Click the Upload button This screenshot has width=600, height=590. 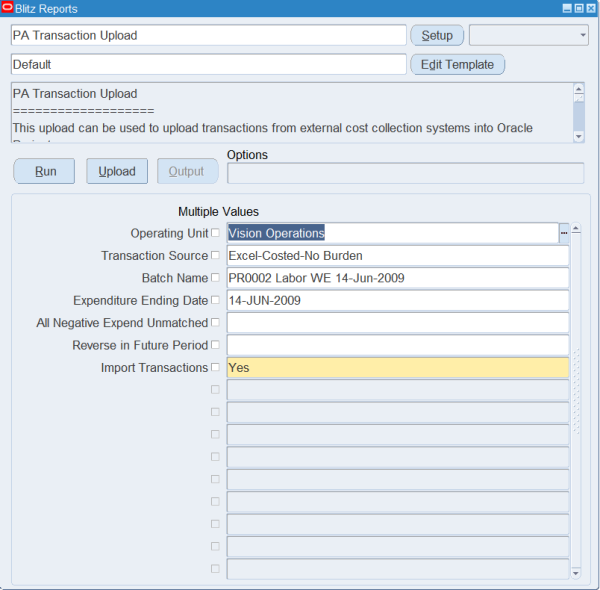pyautogui.click(x=117, y=171)
